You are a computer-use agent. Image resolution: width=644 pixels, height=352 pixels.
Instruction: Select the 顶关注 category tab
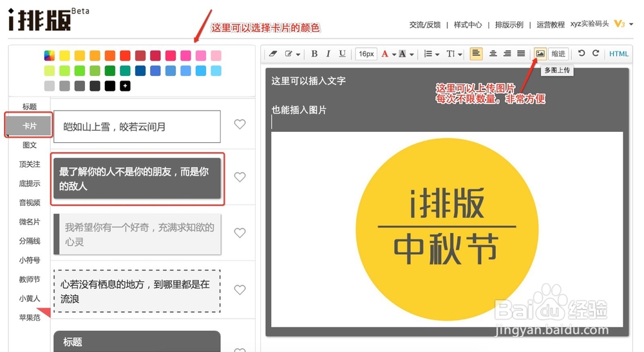(30, 164)
